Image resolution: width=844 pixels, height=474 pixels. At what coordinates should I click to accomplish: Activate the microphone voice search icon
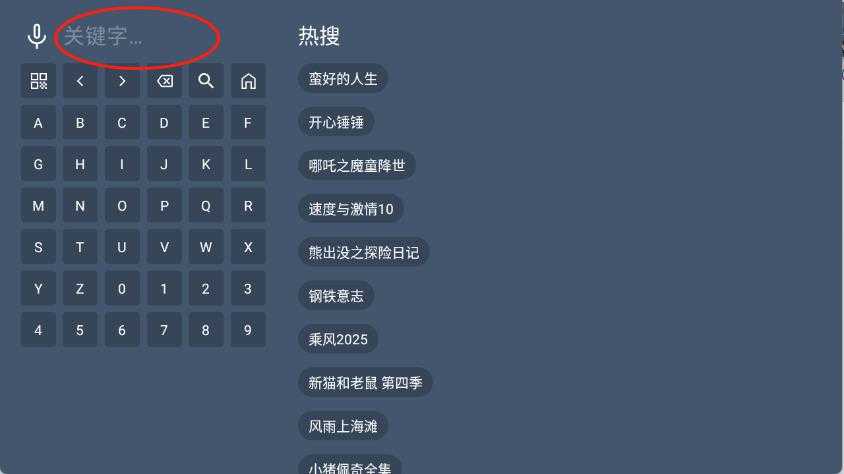coord(37,37)
